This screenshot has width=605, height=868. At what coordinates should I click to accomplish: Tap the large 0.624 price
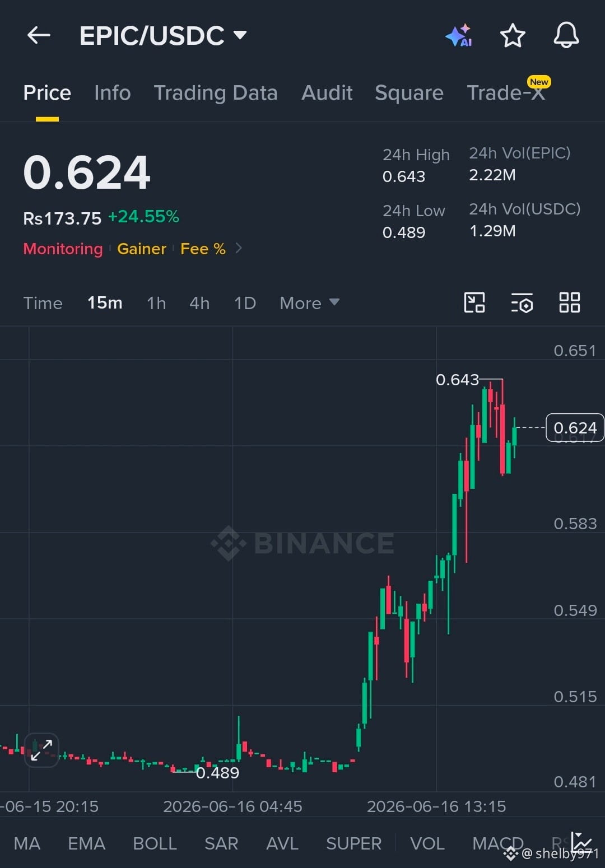[x=87, y=172]
